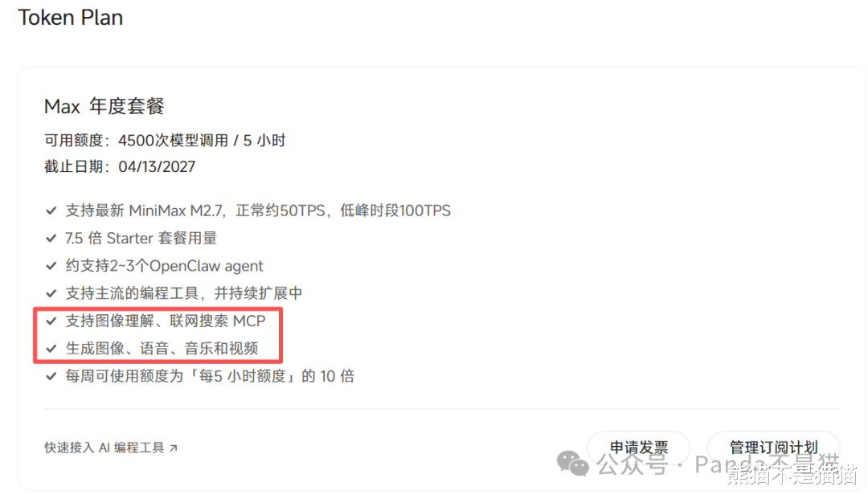Click the 生成图像、语音、音乐和视频 text
This screenshot has width=868, height=499.
tap(162, 349)
